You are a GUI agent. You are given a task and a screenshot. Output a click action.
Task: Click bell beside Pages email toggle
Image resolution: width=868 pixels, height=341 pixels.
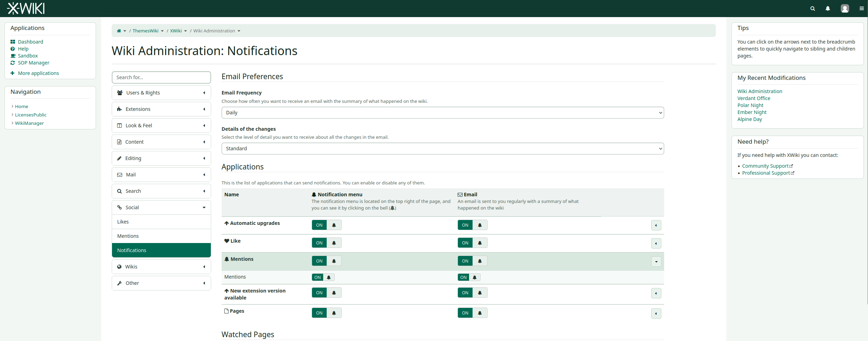(480, 313)
